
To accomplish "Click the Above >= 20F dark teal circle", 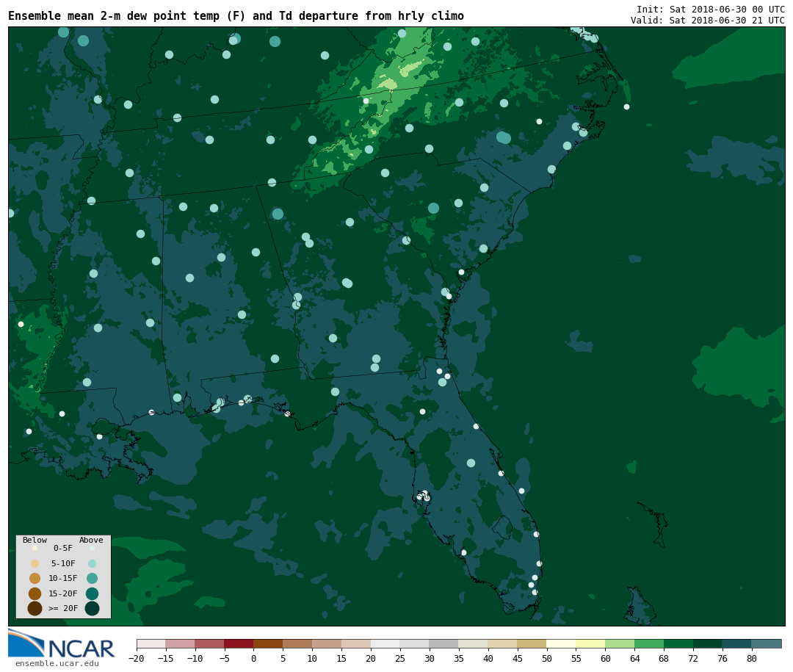I will point(92,608).
